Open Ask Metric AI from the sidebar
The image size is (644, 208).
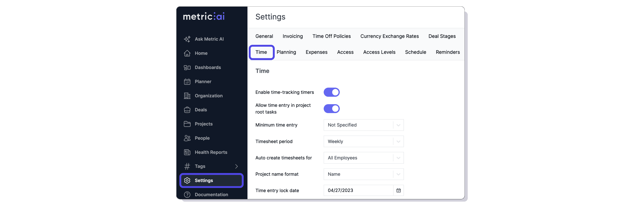[x=209, y=39]
